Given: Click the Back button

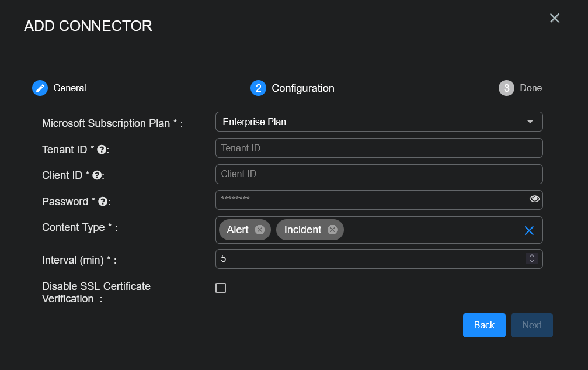Looking at the screenshot, I should [x=484, y=326].
